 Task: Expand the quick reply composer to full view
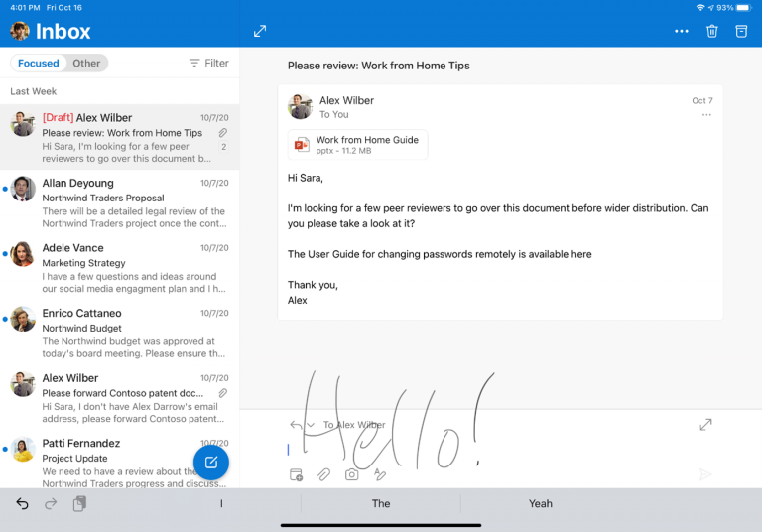click(x=705, y=425)
